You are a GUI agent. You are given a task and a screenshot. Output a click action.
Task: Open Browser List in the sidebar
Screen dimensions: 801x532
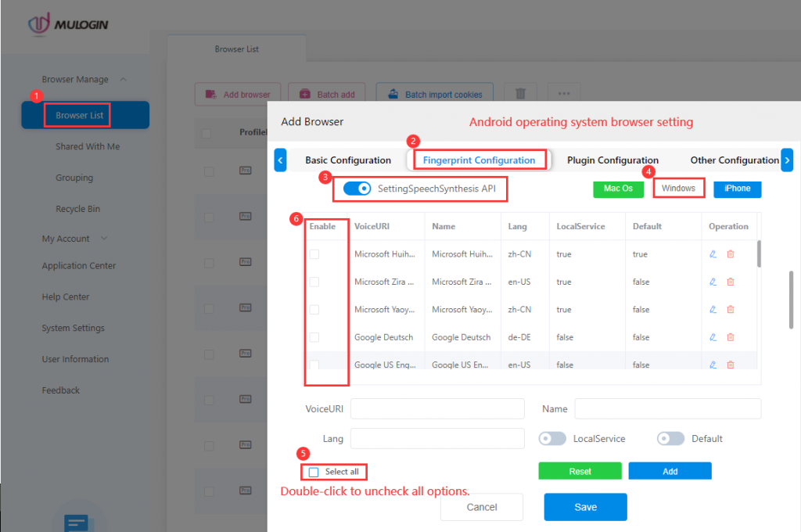[79, 115]
